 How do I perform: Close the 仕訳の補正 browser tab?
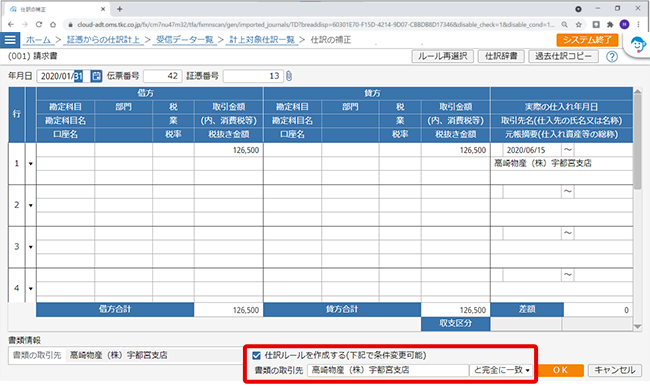(x=103, y=9)
